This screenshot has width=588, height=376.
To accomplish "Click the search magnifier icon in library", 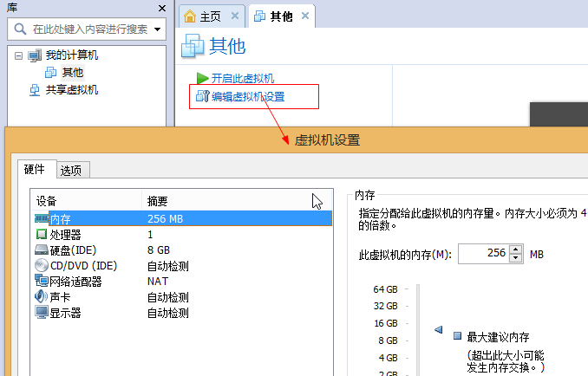I will [x=20, y=29].
